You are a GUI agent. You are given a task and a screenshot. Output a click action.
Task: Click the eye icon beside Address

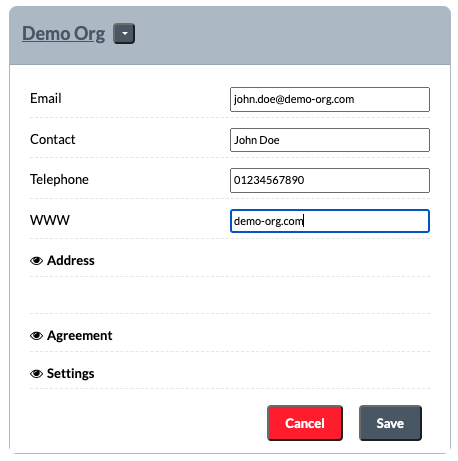[36, 261]
